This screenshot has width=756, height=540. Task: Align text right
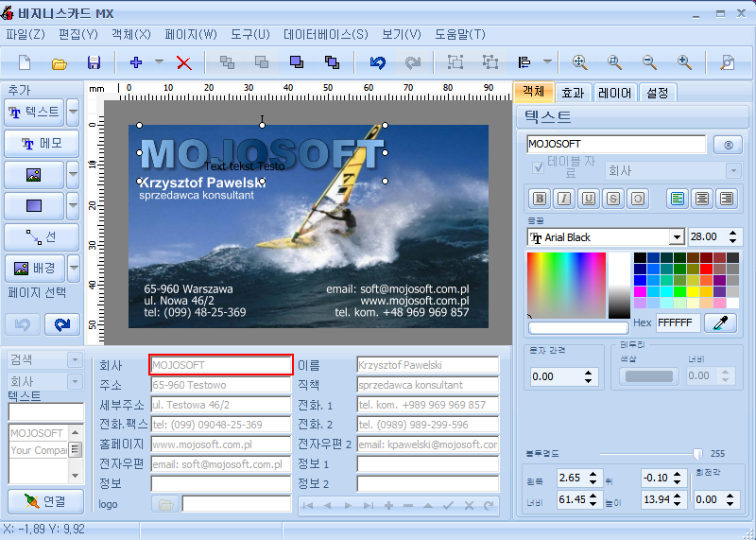point(727,199)
